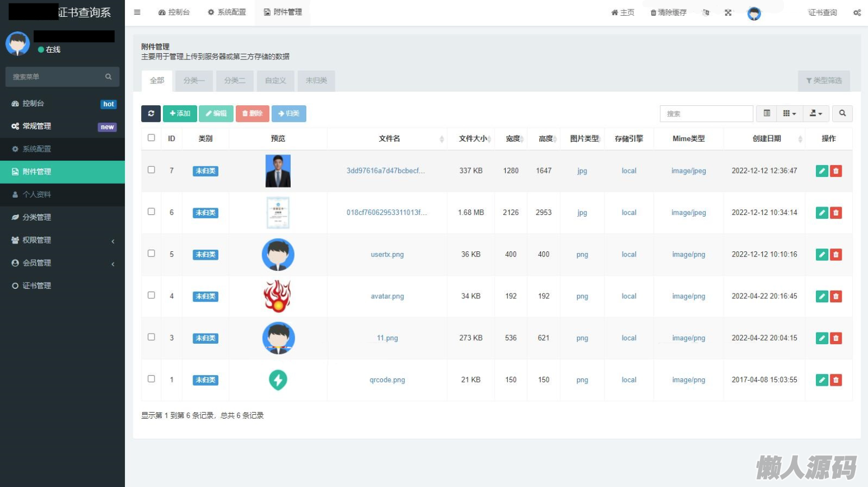Click the table search input field
The image size is (868, 487).
[706, 114]
